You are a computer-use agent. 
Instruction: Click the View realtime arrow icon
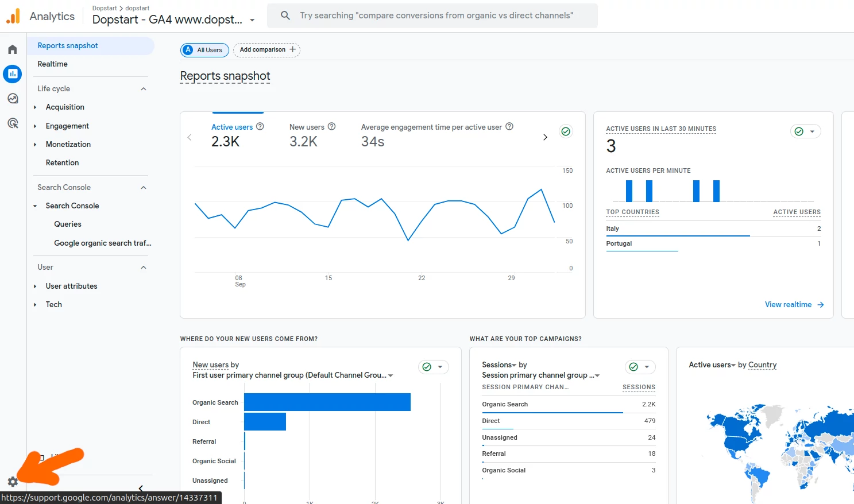[821, 305]
